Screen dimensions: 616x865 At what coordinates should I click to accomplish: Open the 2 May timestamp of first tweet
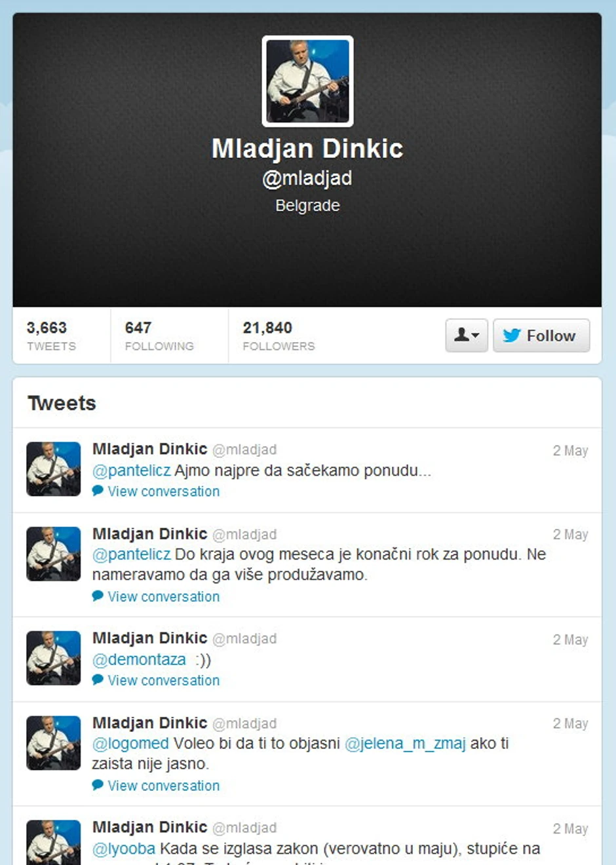point(570,451)
